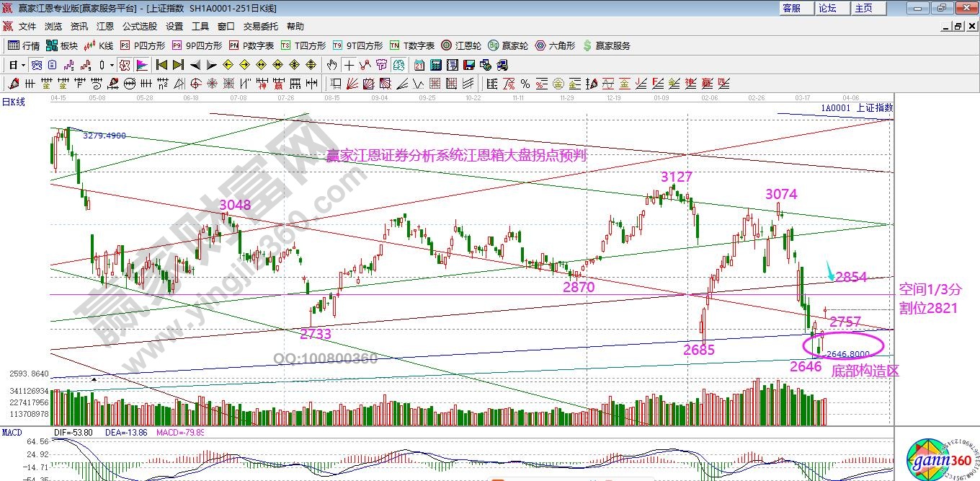The width and height of the screenshot is (980, 481).
Task: Open the 行情 market quotes view
Action: 24,45
